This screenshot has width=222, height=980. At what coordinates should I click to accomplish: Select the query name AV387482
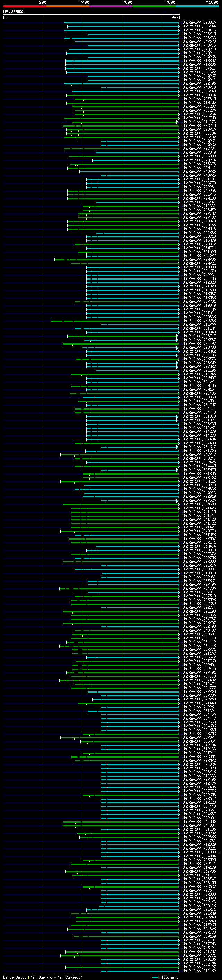click(13, 11)
